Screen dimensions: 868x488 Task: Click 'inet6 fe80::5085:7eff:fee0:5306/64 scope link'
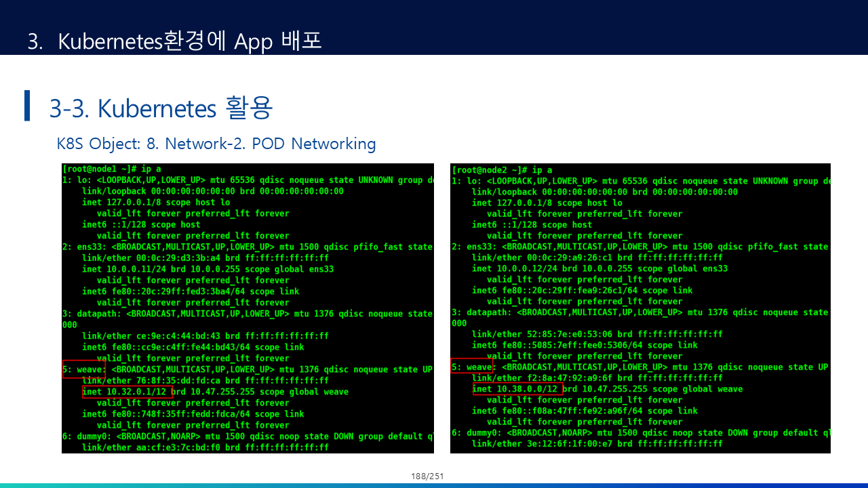585,345
